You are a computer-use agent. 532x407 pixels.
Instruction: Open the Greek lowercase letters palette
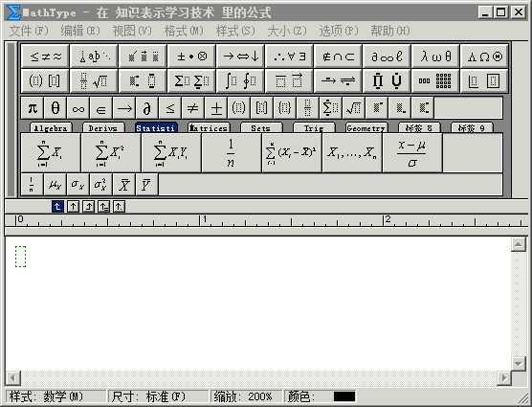pos(435,56)
